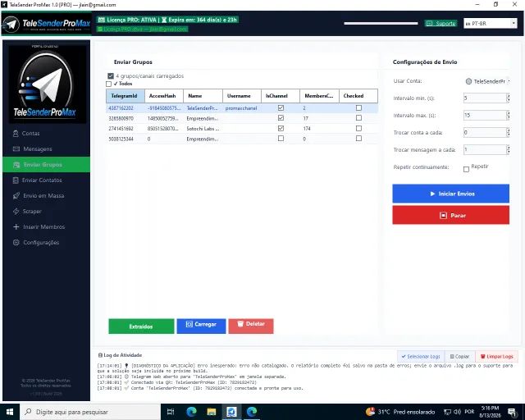Click the taskbar search box
525x420 pixels.
(x=90, y=412)
